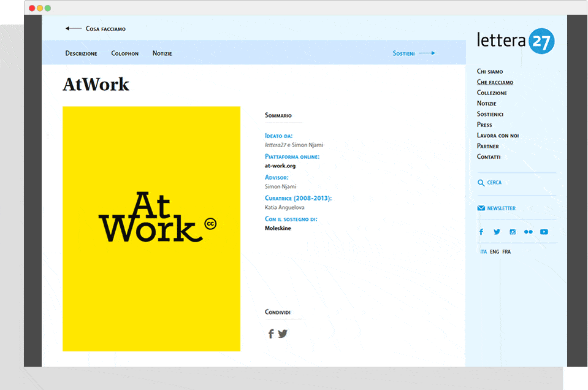The image size is (588, 390).
Task: Open the Flickr icon in sidebar
Action: pos(529,232)
